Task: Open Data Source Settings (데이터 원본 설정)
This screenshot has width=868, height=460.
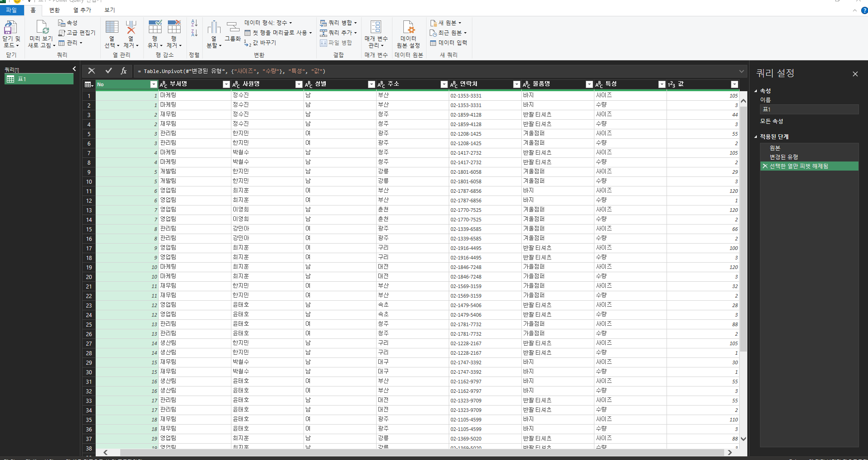Action: tap(408, 28)
